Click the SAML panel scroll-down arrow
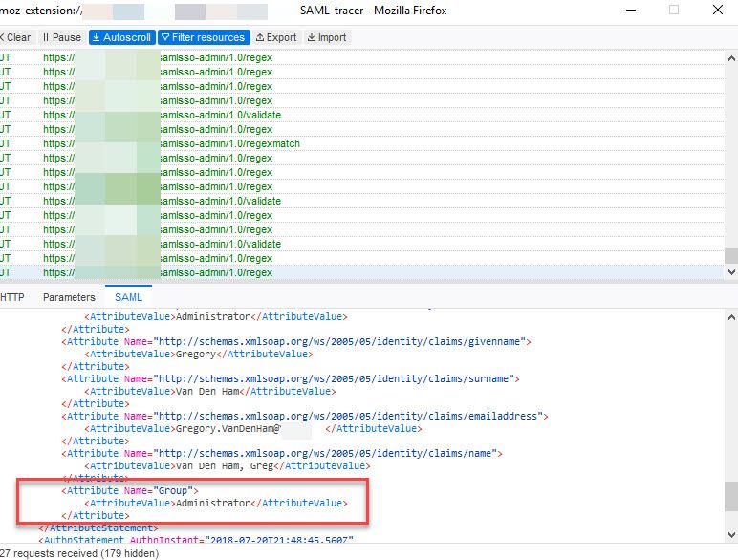The image size is (738, 560). coord(731,534)
